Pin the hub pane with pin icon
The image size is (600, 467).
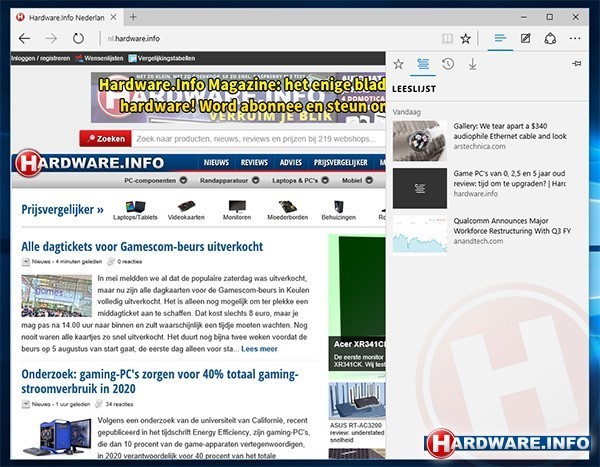[x=577, y=64]
